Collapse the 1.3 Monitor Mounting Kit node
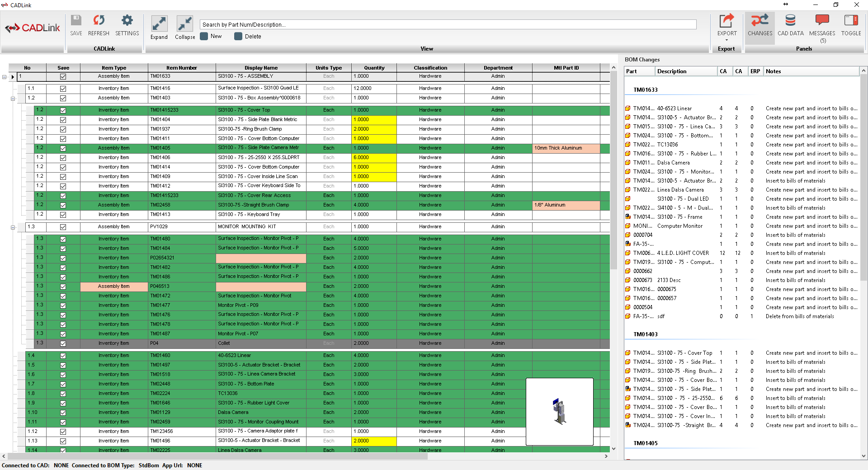The width and height of the screenshot is (868, 470). coord(13,227)
